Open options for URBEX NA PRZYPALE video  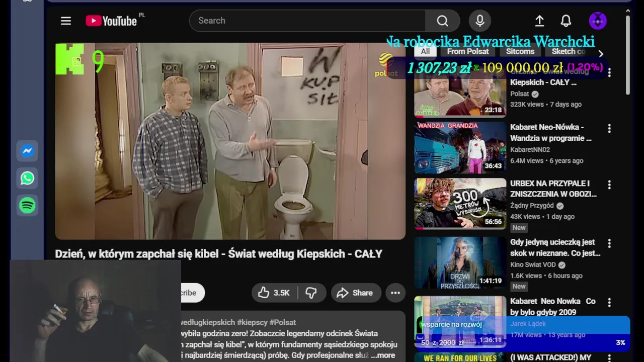[x=609, y=185]
